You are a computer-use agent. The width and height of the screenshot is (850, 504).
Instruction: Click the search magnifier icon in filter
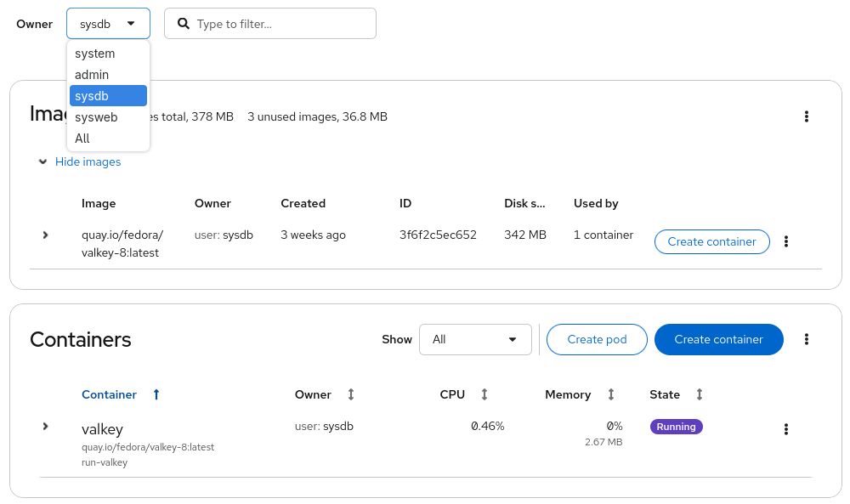183,24
